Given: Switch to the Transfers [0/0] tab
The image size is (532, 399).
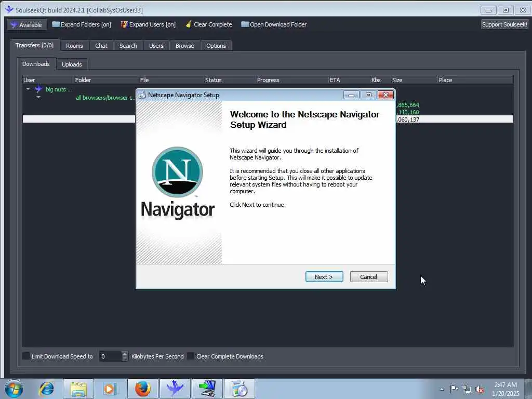Looking at the screenshot, I should click(x=35, y=45).
